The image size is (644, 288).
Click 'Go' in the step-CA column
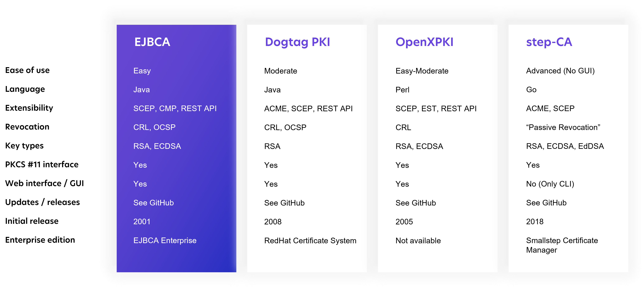coord(531,90)
